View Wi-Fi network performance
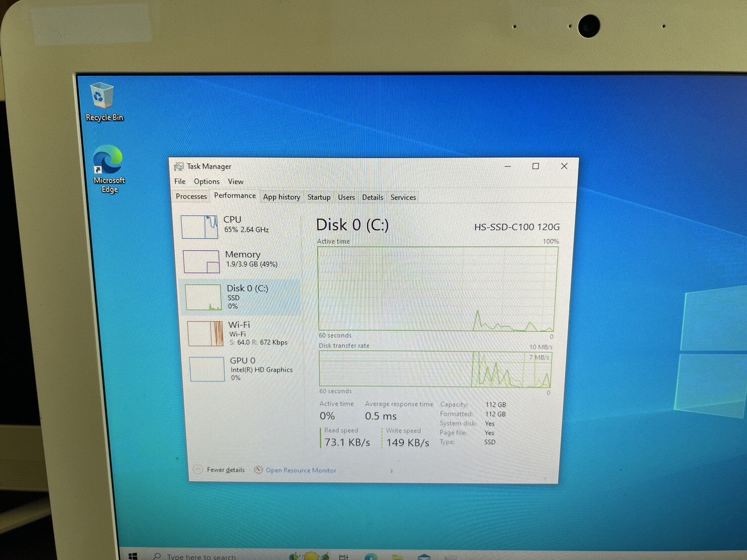This screenshot has height=560, width=747. click(x=232, y=333)
